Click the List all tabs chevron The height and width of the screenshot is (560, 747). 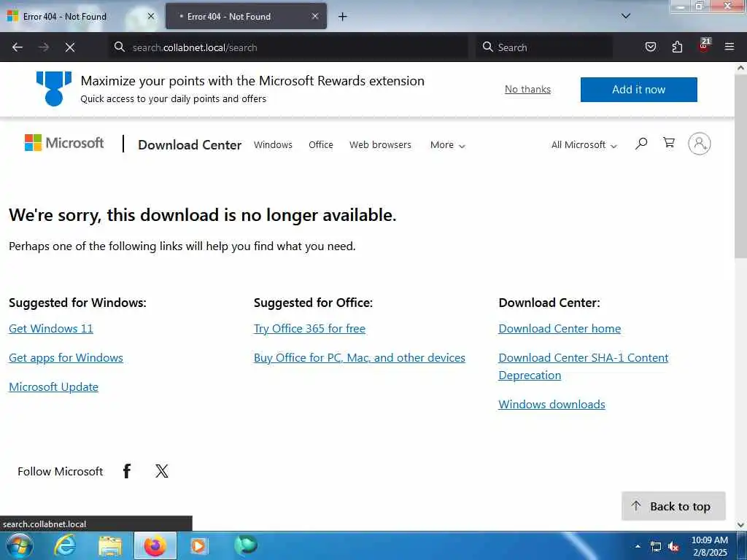(626, 16)
